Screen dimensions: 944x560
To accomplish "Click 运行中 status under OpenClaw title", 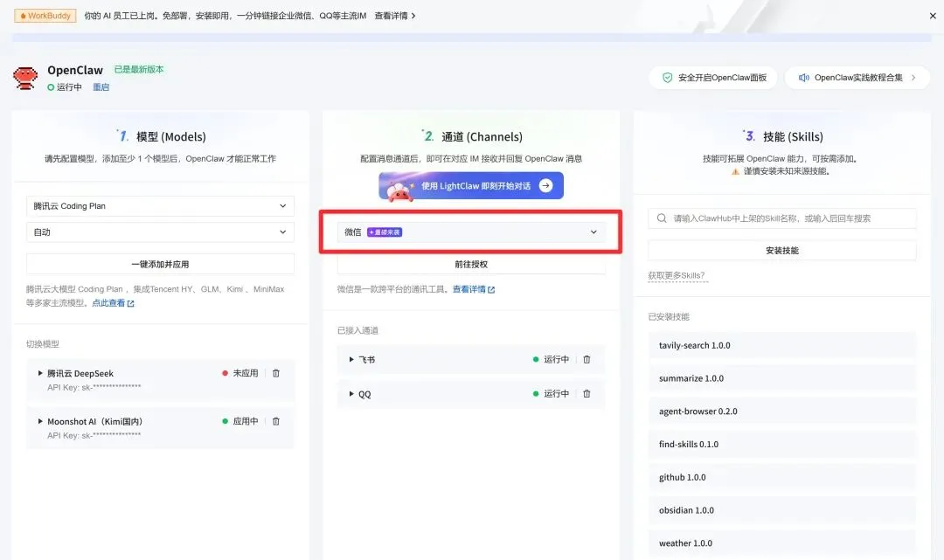I will point(65,87).
